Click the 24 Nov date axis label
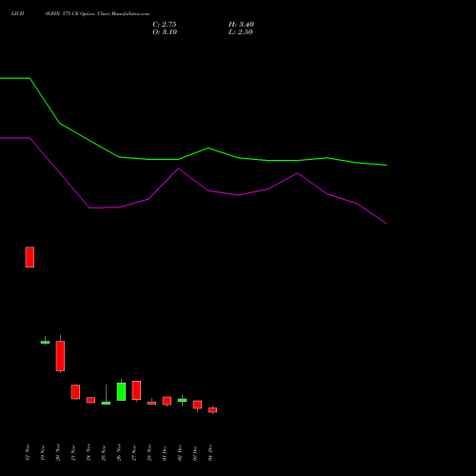The image size is (476, 476). tap(89, 453)
